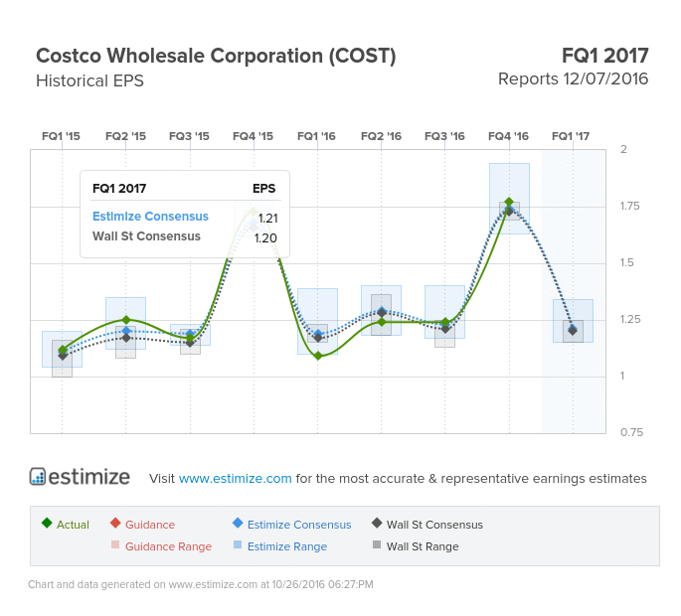
Task: Click the 1.21 EPS value in tooltip
Action: (x=268, y=219)
